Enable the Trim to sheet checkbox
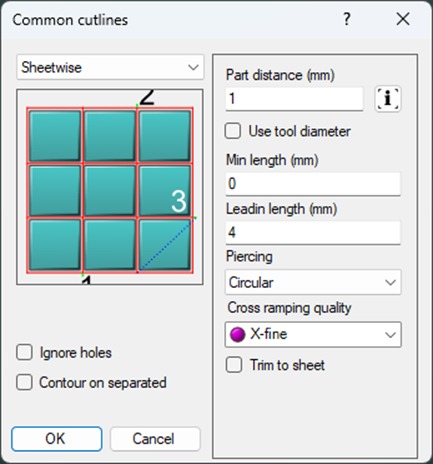 click(234, 365)
